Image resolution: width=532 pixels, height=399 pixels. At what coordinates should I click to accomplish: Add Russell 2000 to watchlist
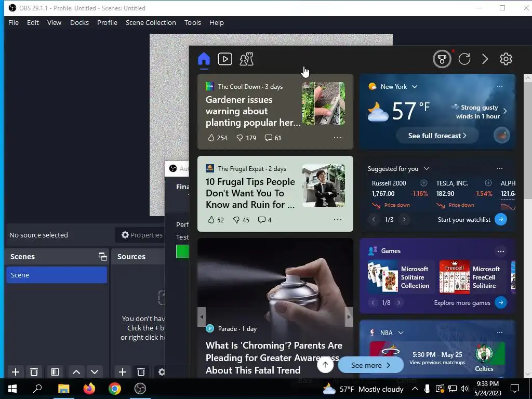tap(424, 183)
